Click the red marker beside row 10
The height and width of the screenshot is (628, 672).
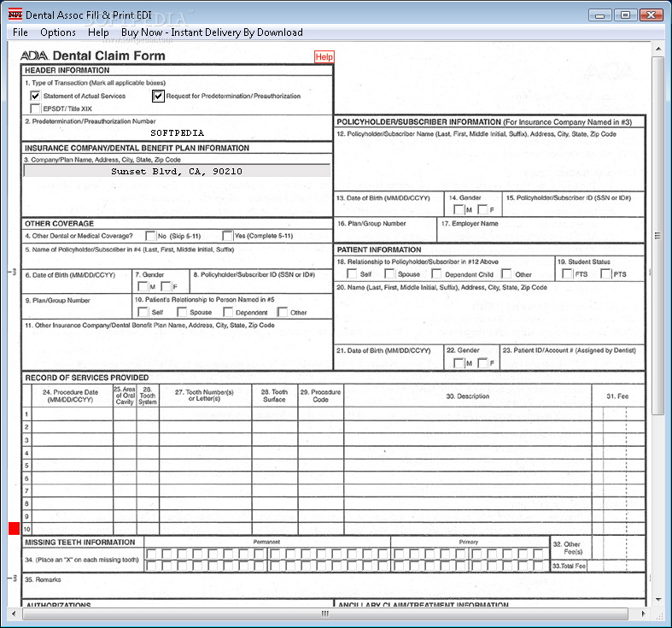(x=15, y=529)
